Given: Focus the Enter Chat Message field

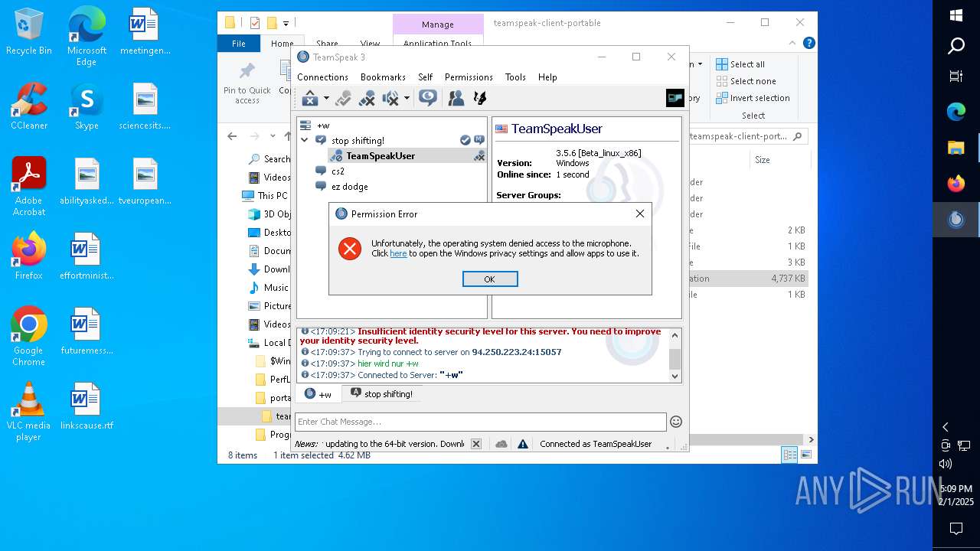Looking at the screenshot, I should point(480,422).
